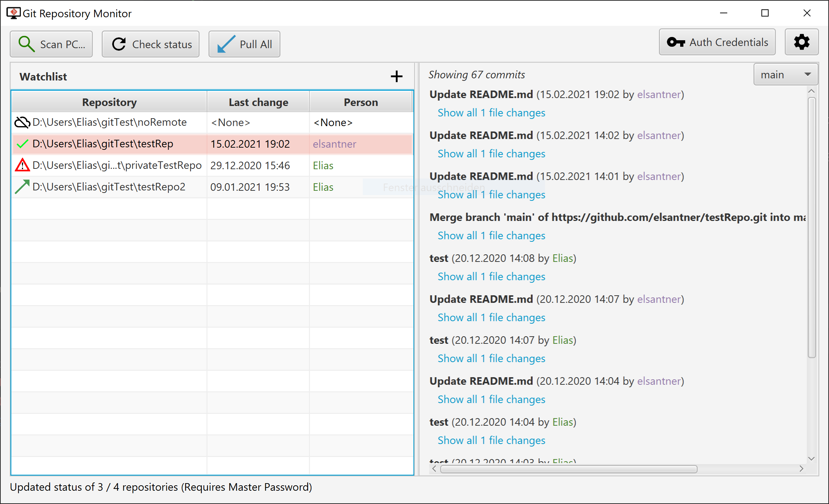Click the commit list scroll-up arrow
This screenshot has width=829, height=504.
point(811,91)
